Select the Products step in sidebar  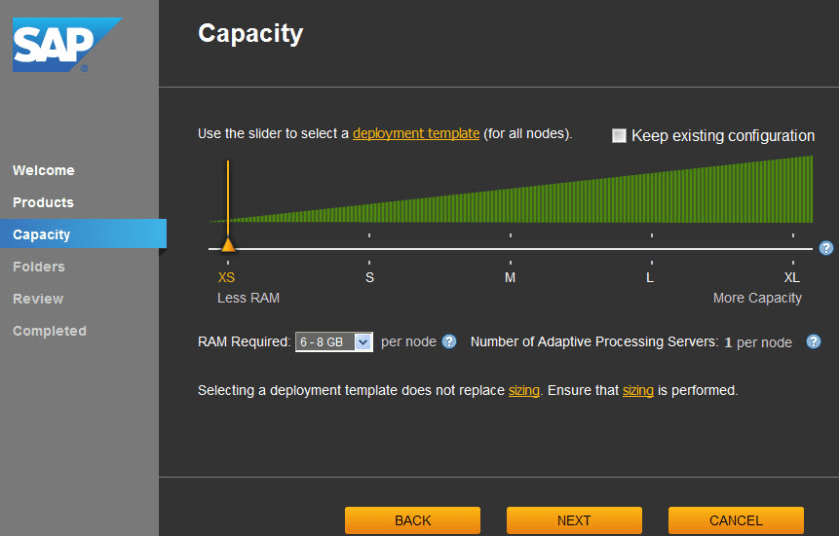point(43,203)
